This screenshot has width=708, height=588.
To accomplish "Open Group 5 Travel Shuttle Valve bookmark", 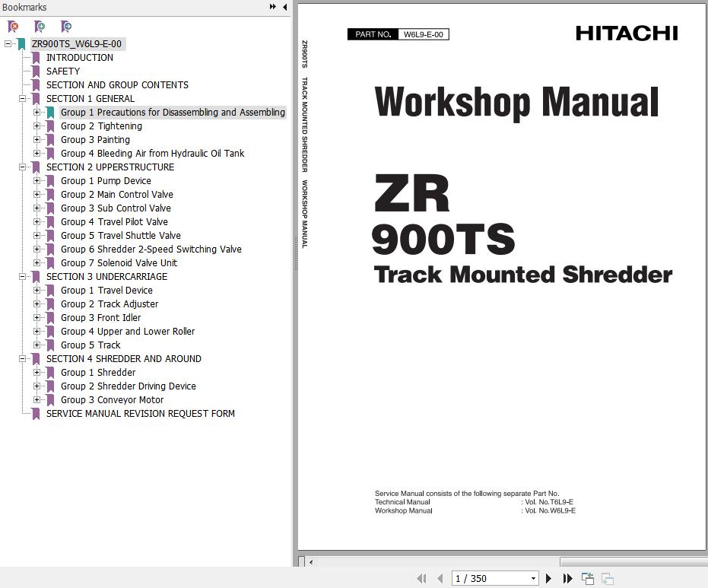I will (x=121, y=236).
